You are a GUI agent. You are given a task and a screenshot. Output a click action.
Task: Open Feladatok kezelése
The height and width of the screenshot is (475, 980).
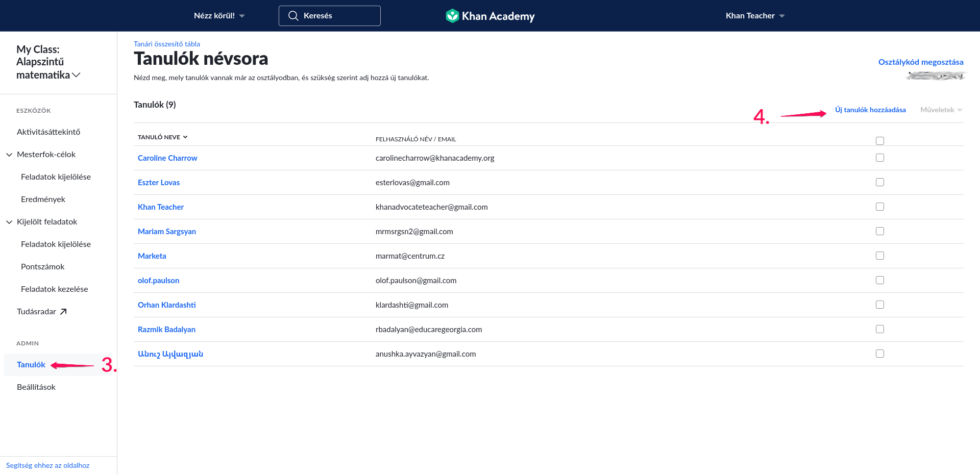click(x=54, y=289)
